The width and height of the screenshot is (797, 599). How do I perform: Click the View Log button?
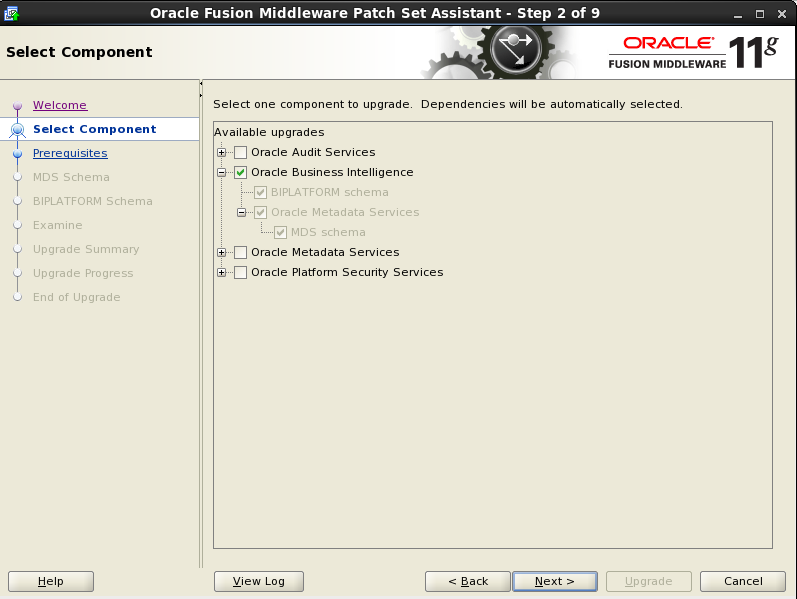[x=259, y=581]
